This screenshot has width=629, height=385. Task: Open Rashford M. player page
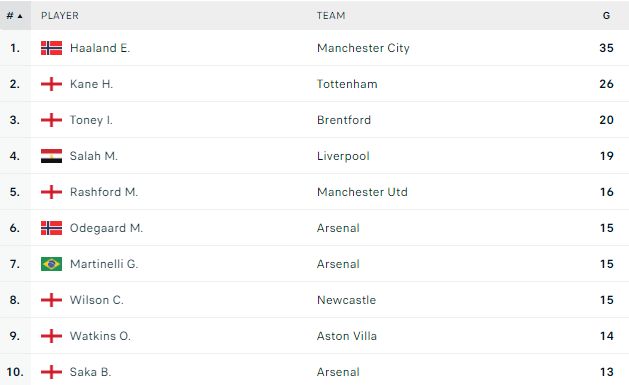[x=104, y=192]
